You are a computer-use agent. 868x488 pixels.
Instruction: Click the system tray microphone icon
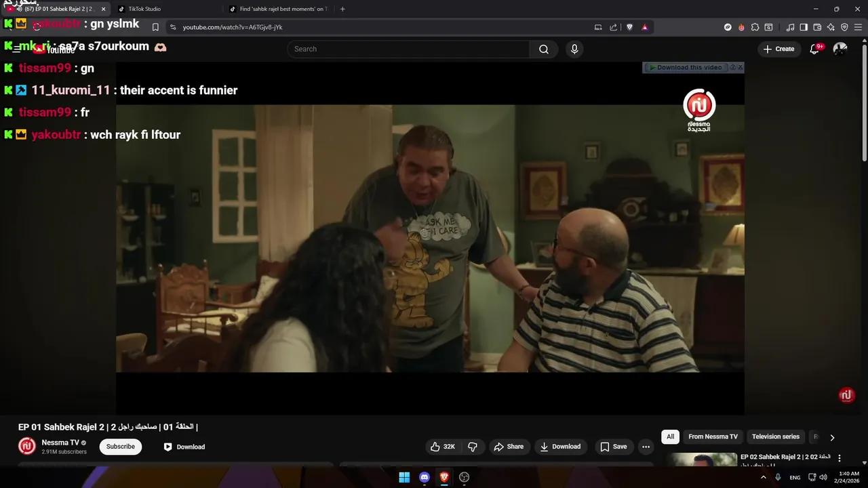click(778, 477)
